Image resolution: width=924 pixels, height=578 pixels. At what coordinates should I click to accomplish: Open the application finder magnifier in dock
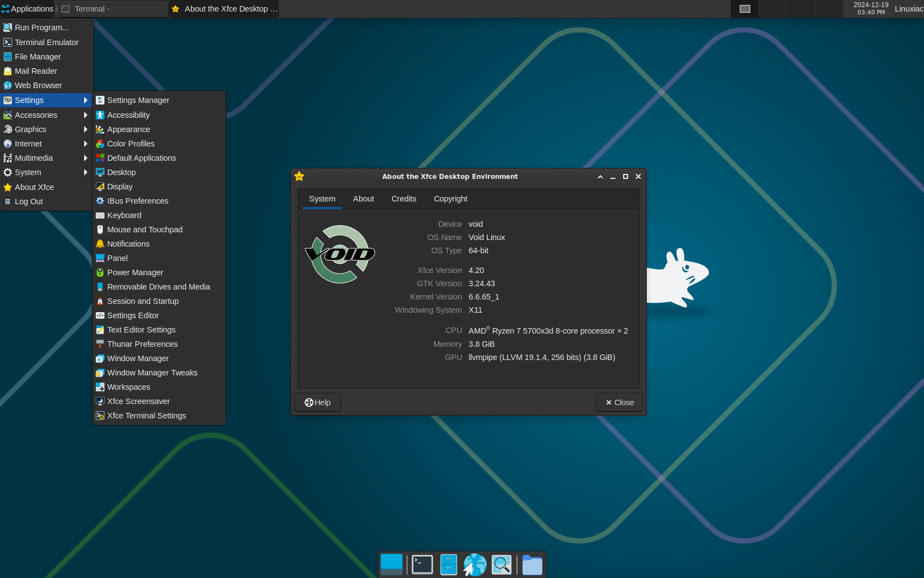click(x=502, y=565)
